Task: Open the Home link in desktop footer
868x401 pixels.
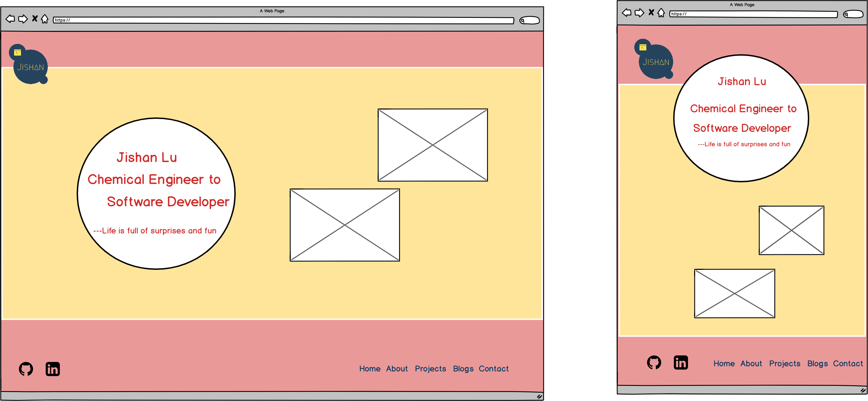Action: click(370, 369)
